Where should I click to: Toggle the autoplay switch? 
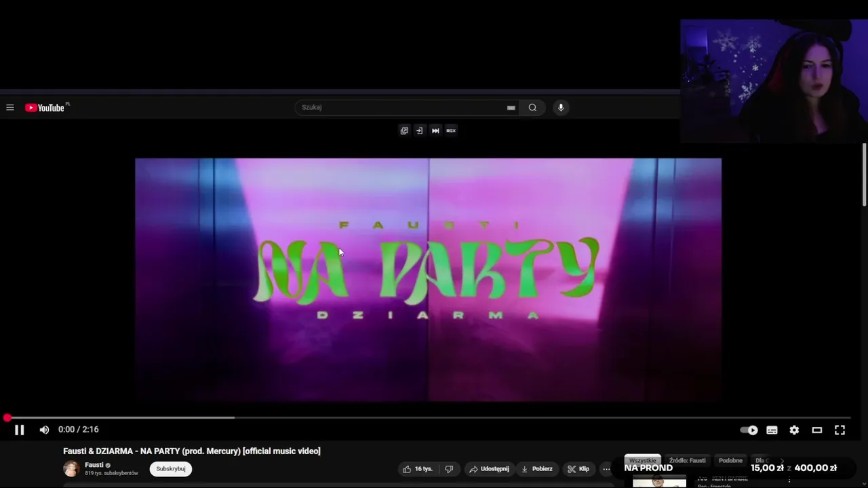(749, 430)
